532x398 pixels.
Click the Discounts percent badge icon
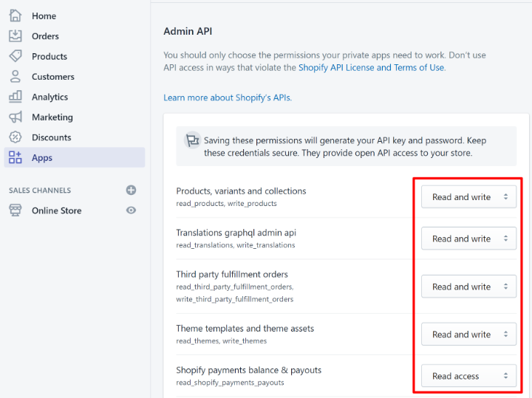pyautogui.click(x=15, y=137)
